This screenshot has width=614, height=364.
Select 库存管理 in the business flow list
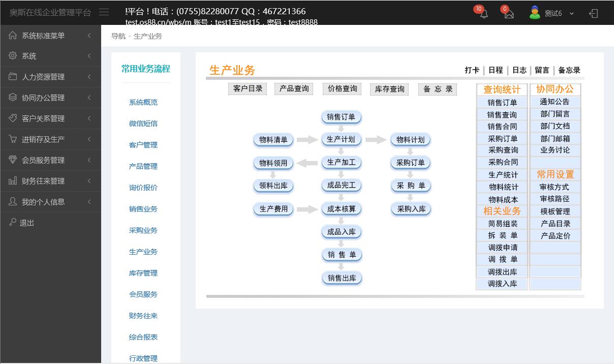[x=143, y=273]
